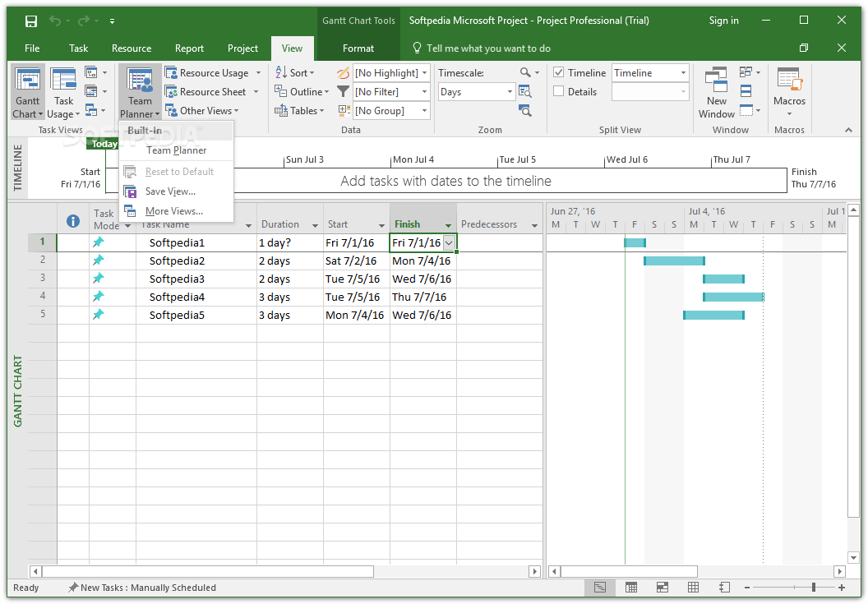Click the Tell me what you want to do box
The width and height of the screenshot is (868, 604).
[x=482, y=48]
